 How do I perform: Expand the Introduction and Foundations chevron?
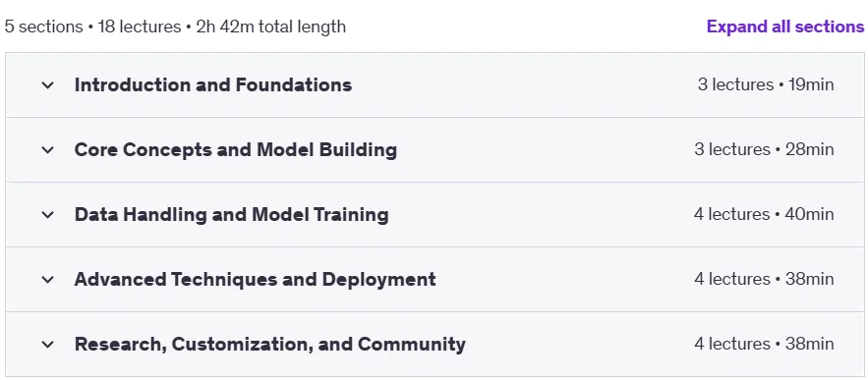click(47, 85)
